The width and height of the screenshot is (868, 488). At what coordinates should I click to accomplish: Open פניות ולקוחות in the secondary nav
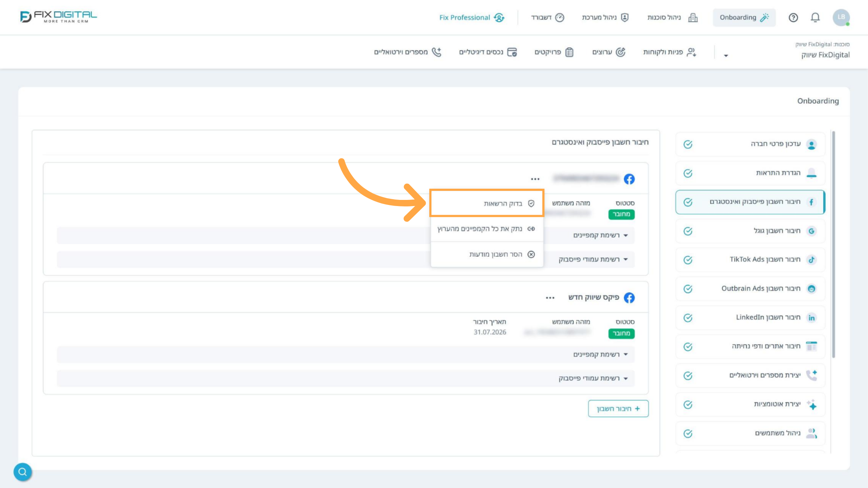tap(669, 52)
